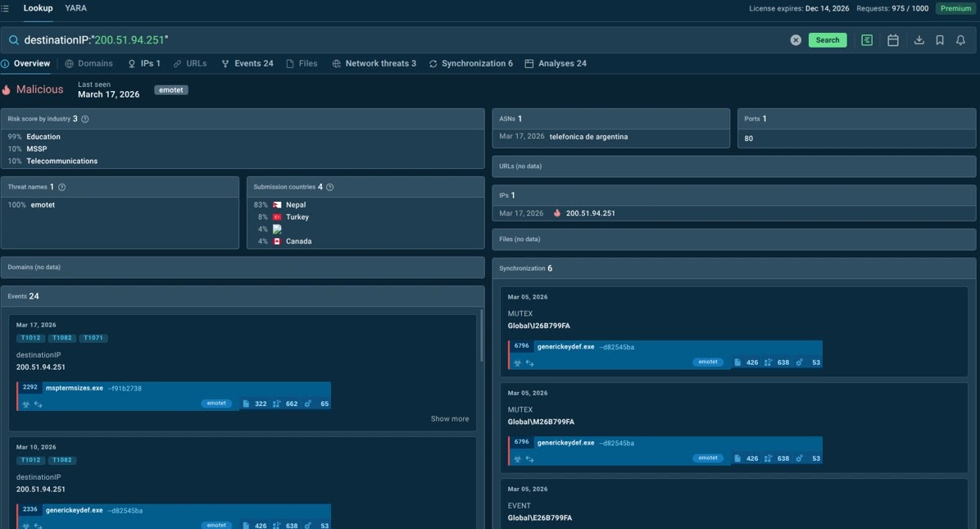Open the hamburger menu icon

[x=5, y=8]
